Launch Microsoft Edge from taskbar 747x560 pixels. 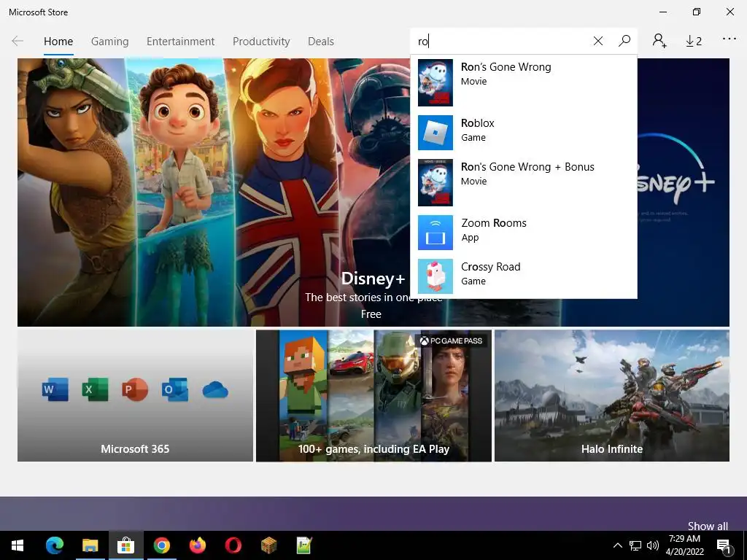point(54,545)
